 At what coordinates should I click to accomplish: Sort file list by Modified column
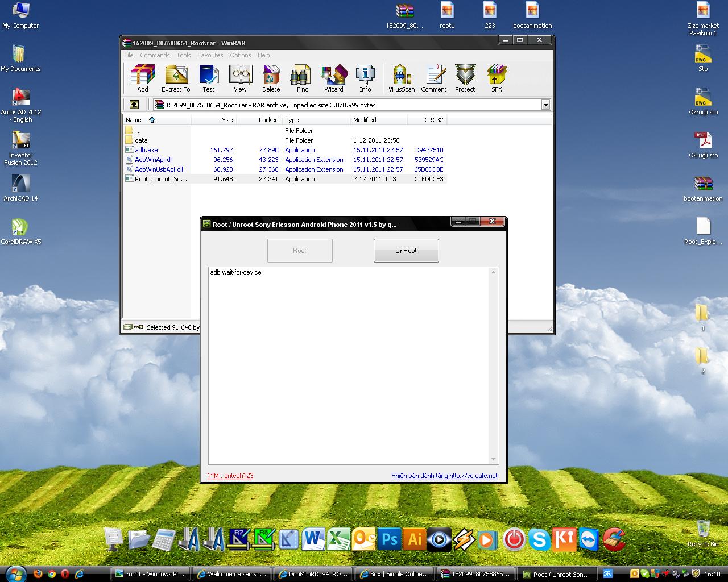click(x=365, y=120)
